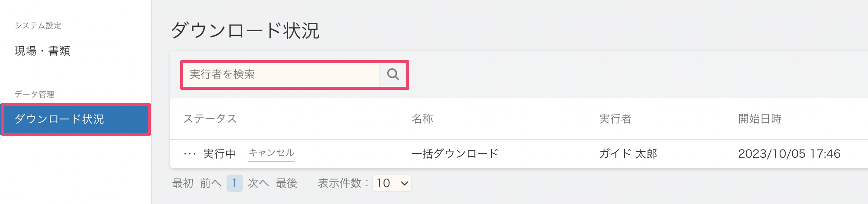Click the 実行者 column header
The image size is (868, 204).
pyautogui.click(x=615, y=119)
